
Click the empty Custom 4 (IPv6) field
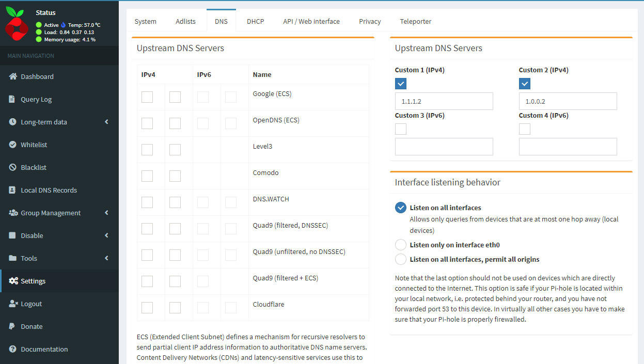(568, 147)
